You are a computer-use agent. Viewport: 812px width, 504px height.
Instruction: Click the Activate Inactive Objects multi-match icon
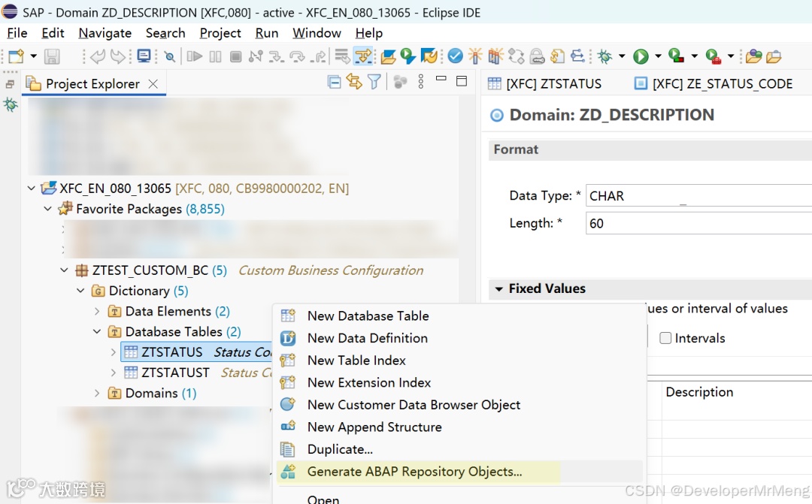pyautogui.click(x=495, y=56)
